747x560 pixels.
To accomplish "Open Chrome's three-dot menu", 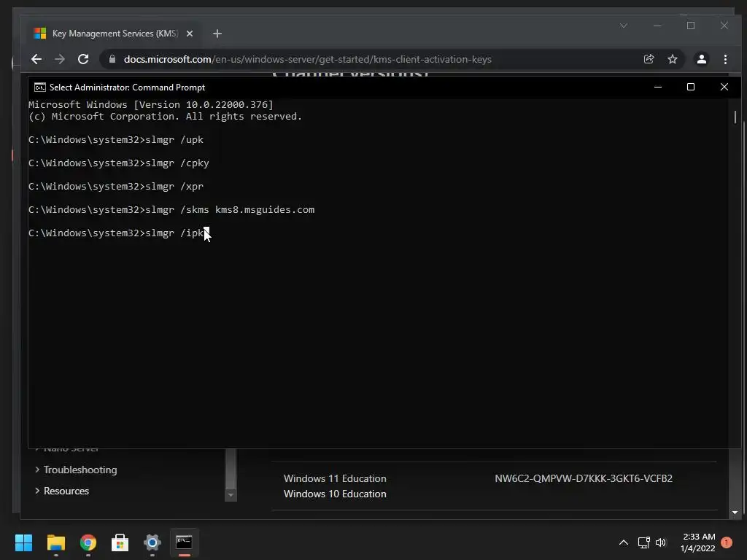I will (x=725, y=59).
